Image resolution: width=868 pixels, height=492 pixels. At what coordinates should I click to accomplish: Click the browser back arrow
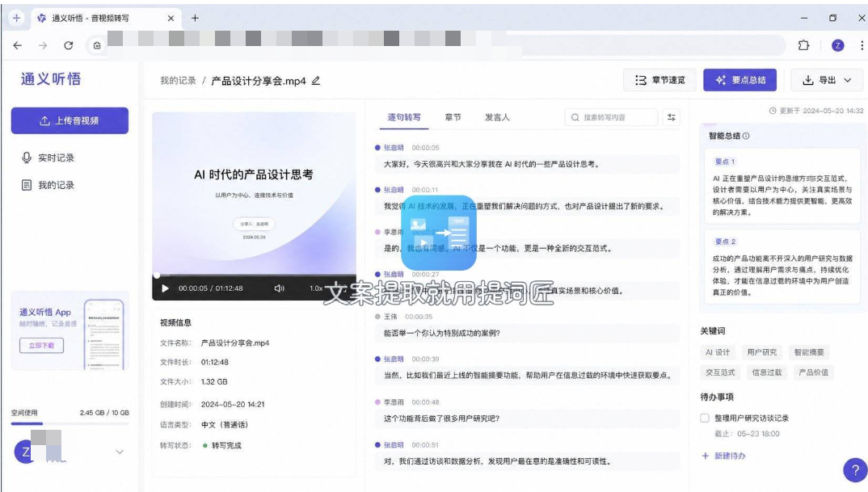click(x=18, y=45)
